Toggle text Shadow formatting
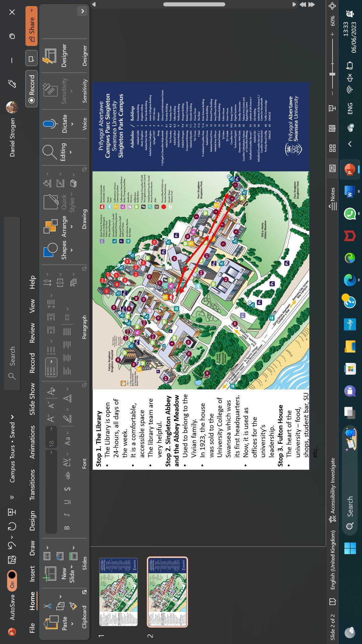362x644 pixels. tap(67, 489)
